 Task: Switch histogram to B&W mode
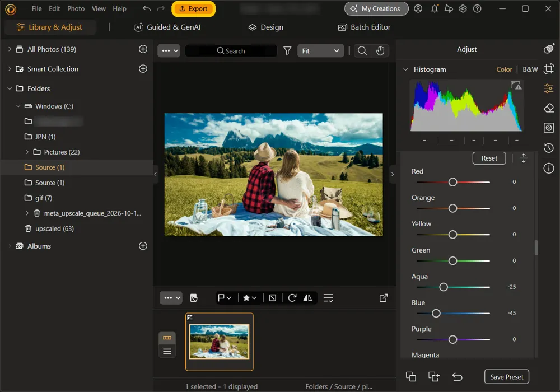click(x=530, y=69)
